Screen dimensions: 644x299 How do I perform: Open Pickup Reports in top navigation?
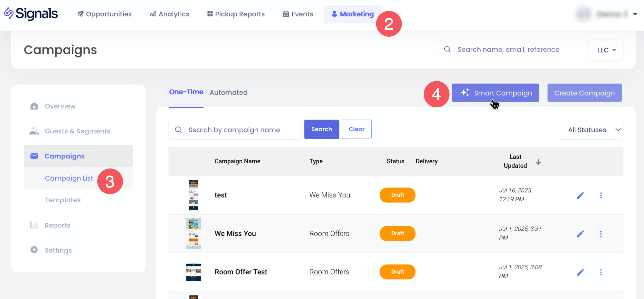point(236,14)
